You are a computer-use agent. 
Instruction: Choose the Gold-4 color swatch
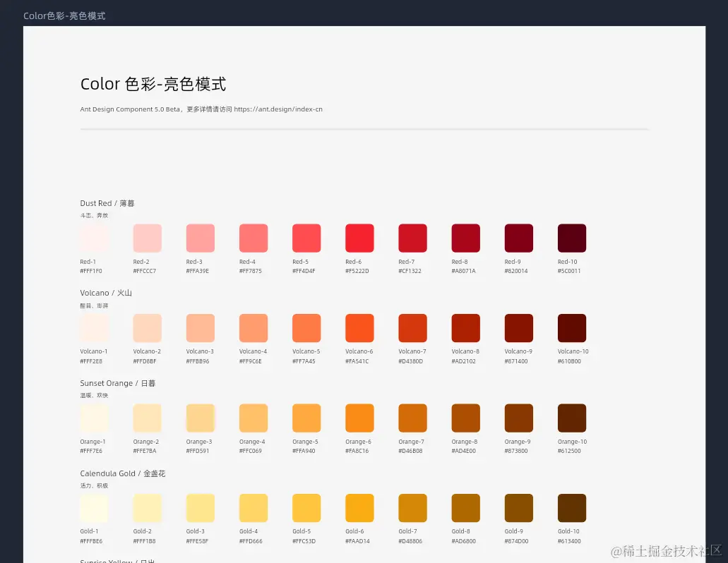(253, 508)
